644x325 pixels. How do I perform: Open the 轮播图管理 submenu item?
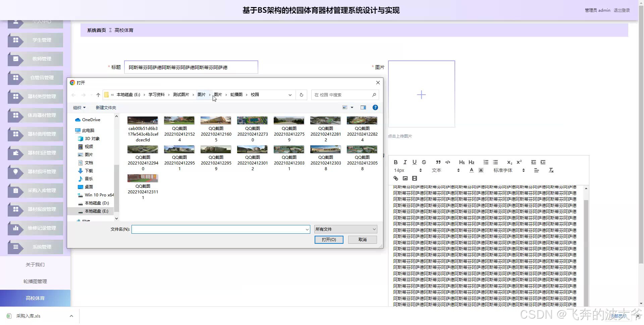pyautogui.click(x=35, y=281)
